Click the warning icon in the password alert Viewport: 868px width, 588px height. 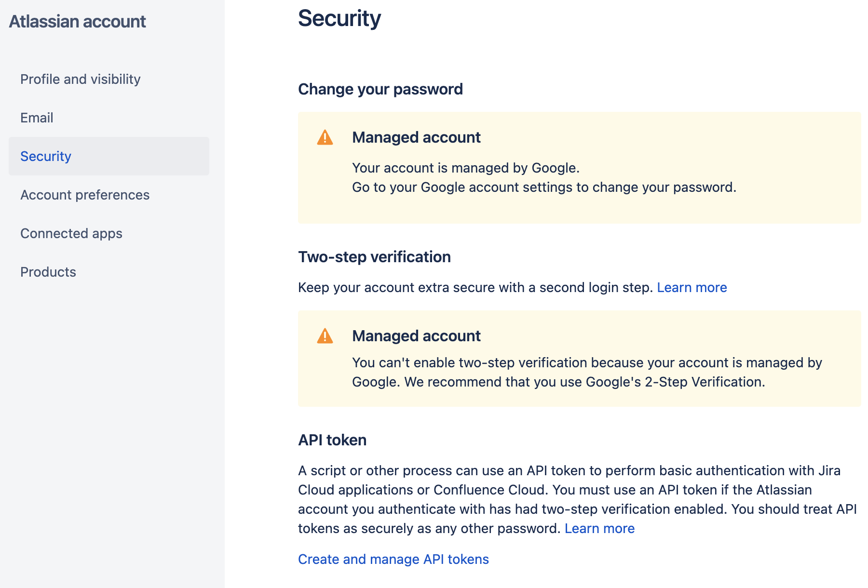click(x=325, y=138)
